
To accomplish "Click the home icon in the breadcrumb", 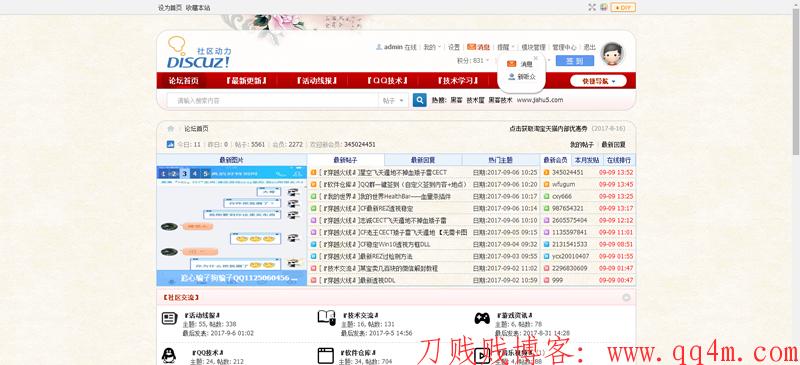I will click(x=171, y=129).
